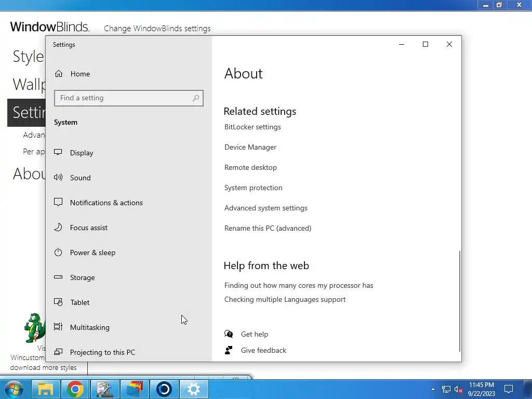Open Finding out how many cores link
The image size is (532, 399).
click(x=299, y=285)
